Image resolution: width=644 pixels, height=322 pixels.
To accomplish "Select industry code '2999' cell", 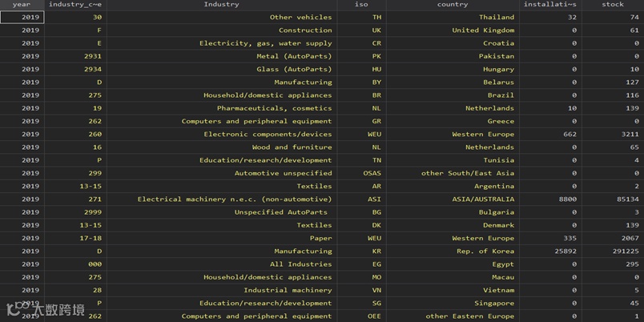I will [x=75, y=212].
